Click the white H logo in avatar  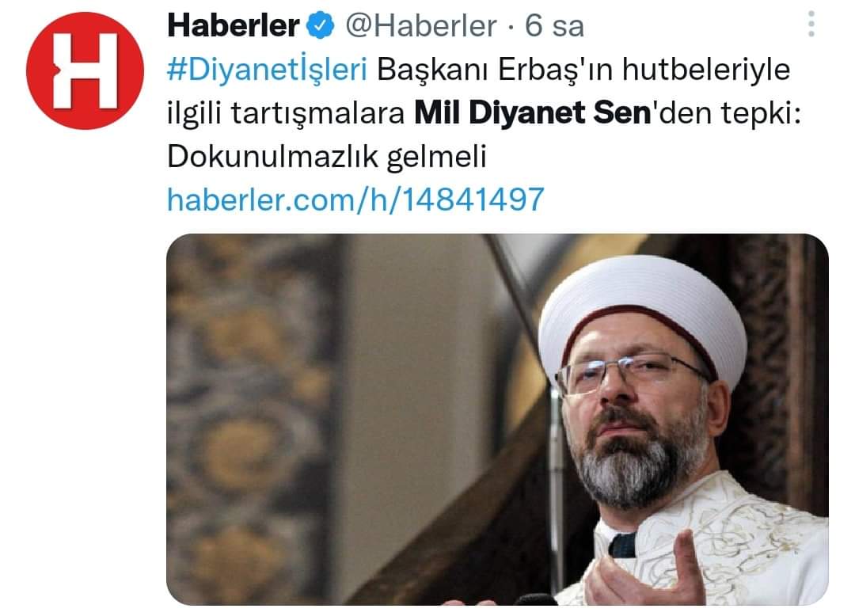coord(85,71)
